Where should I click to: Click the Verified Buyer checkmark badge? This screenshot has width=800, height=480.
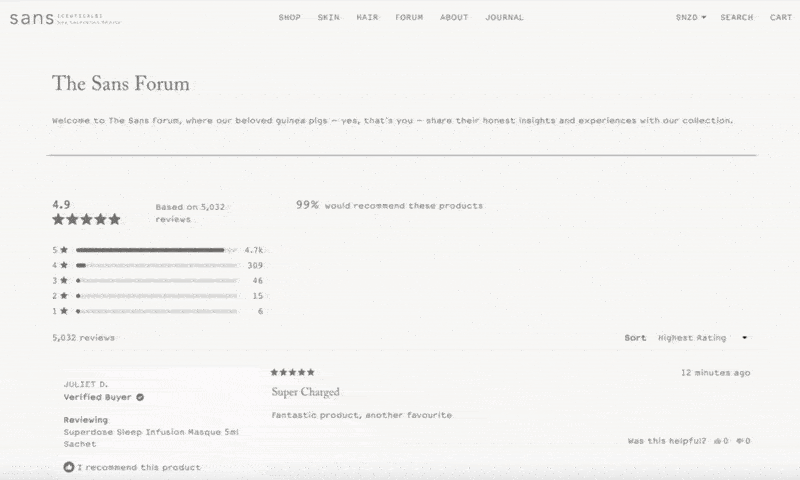click(140, 397)
